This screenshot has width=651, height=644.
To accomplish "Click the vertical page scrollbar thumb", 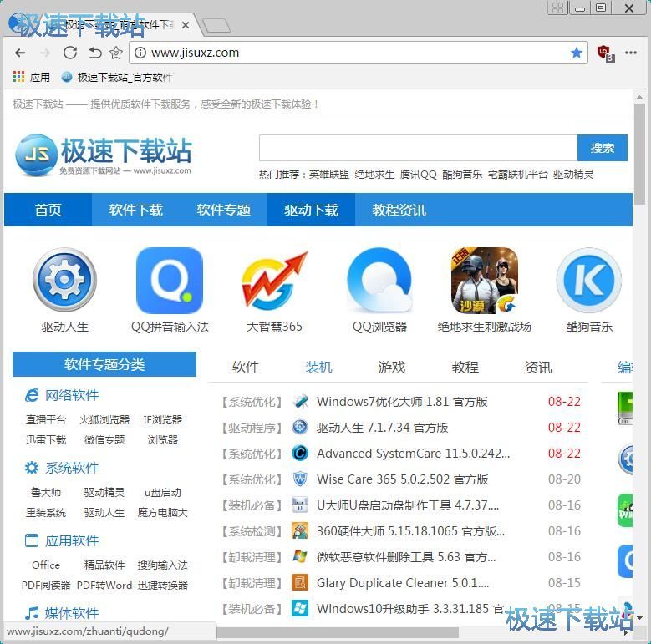I will pos(639,154).
